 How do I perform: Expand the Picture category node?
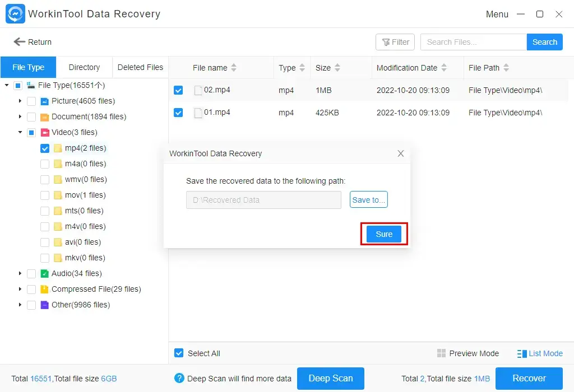point(20,101)
